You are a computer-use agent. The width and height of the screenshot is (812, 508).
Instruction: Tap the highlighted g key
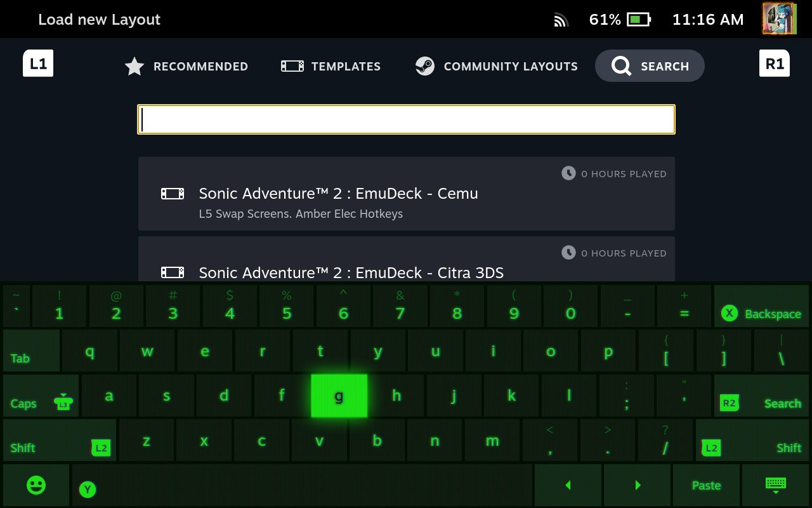click(339, 396)
